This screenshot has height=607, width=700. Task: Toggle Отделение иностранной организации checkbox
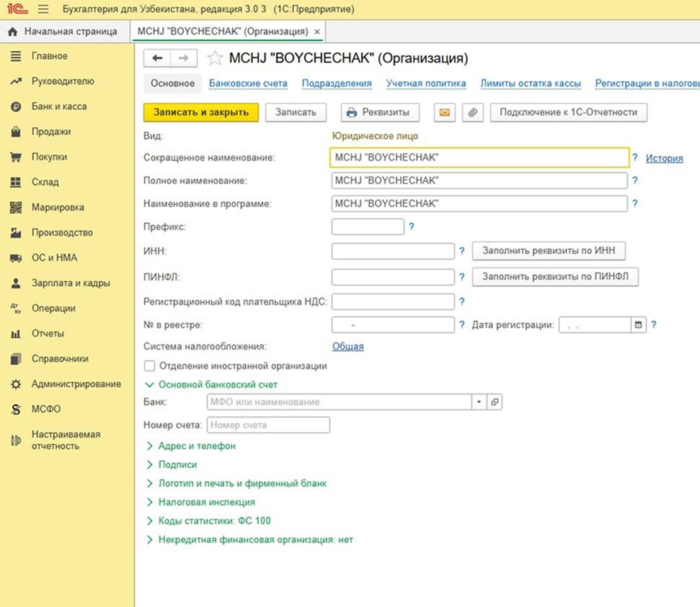[x=149, y=366]
